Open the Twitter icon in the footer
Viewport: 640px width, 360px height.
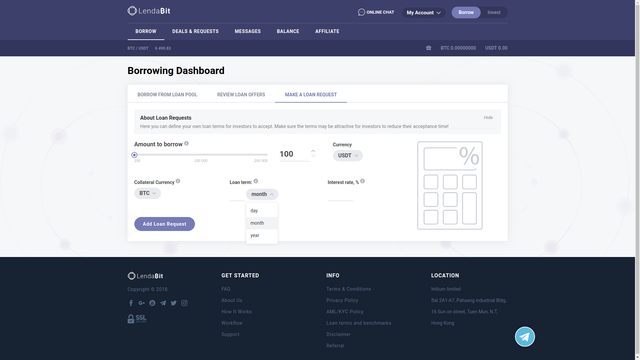[x=173, y=303]
